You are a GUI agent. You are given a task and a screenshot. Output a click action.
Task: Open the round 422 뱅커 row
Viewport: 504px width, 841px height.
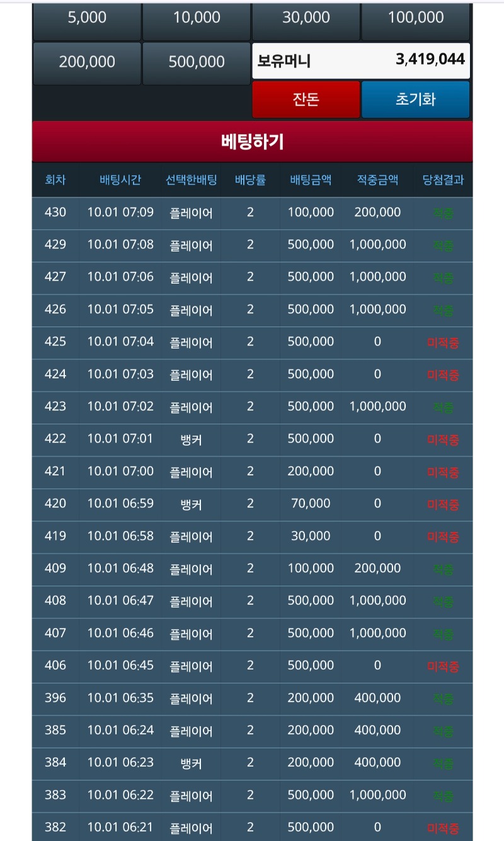click(x=252, y=439)
